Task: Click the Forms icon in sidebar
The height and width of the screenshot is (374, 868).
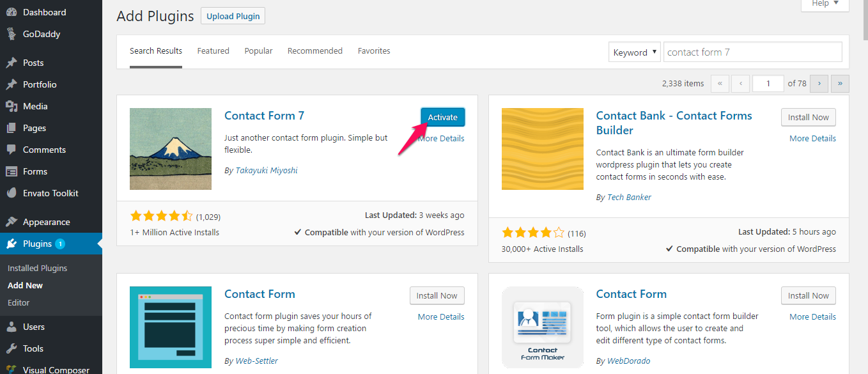Action: coord(11,171)
